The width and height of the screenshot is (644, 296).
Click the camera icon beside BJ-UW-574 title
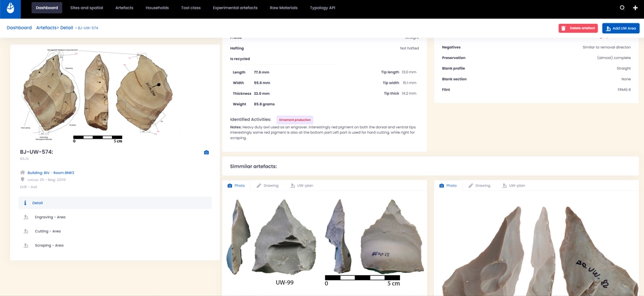pos(206,153)
